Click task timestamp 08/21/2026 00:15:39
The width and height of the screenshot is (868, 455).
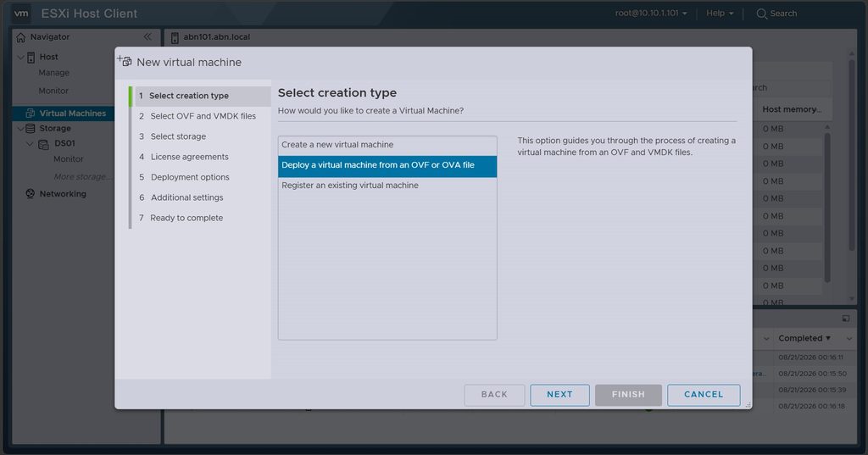pyautogui.click(x=812, y=390)
